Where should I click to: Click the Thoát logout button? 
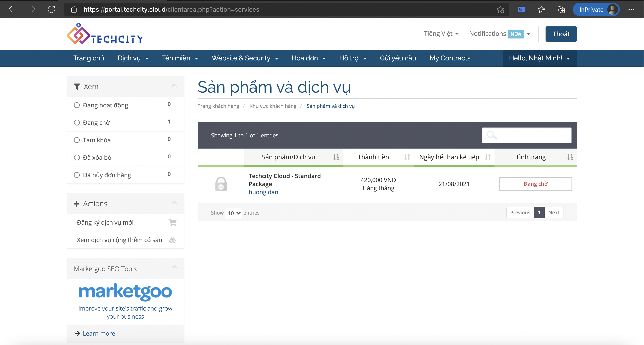(561, 34)
